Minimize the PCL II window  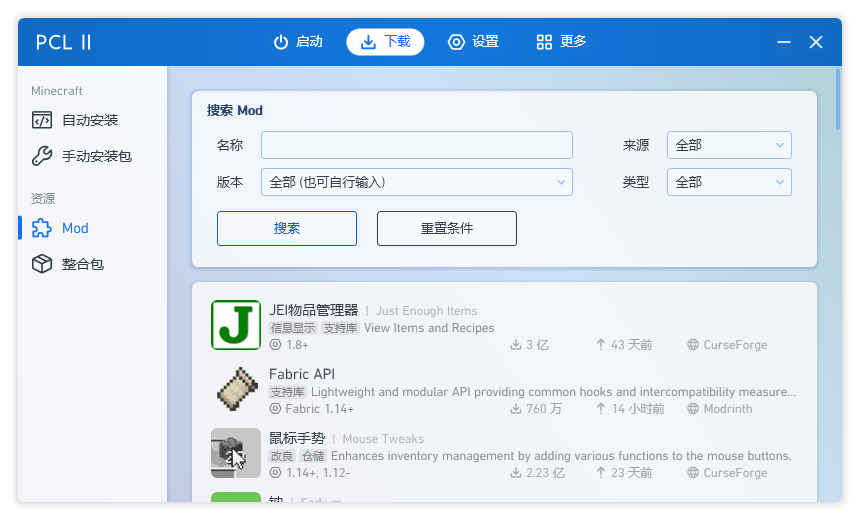pos(783,42)
